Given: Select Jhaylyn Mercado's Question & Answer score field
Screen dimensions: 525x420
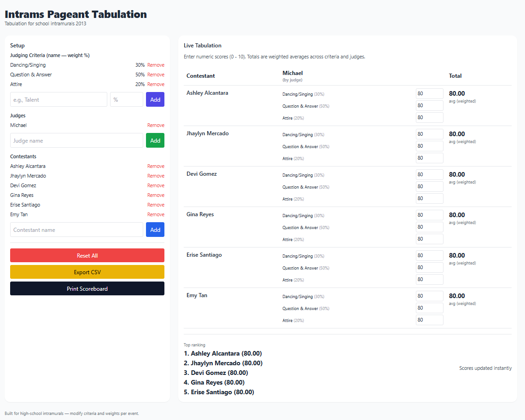Looking at the screenshot, I should [429, 146].
